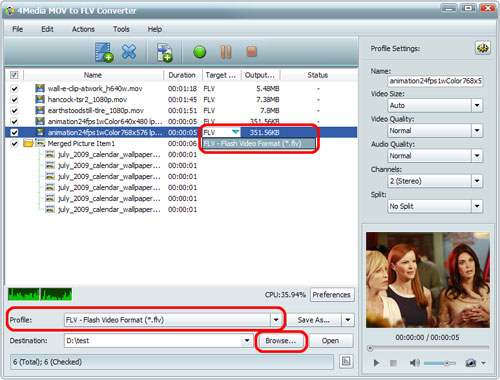Viewport: 500px width, 380px height.
Task: Click the Status column header
Action: pos(318,75)
